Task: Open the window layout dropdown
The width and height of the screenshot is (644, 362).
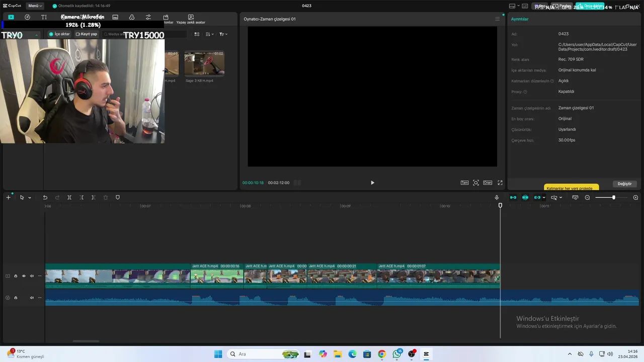Action: coord(514,6)
